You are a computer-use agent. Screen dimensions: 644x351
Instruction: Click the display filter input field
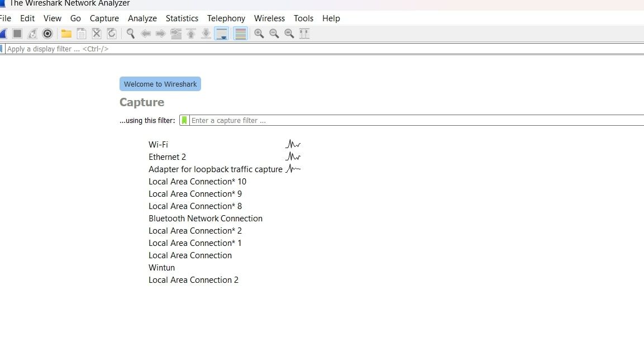(x=279, y=49)
